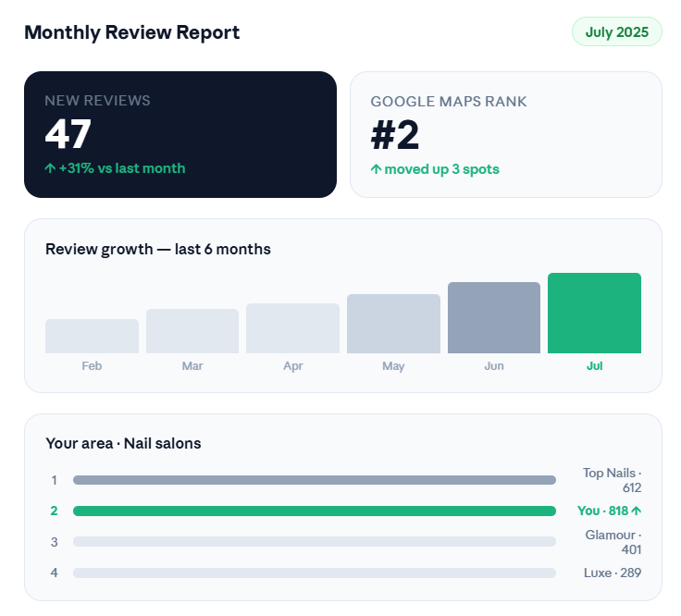Image resolution: width=681 pixels, height=616 pixels.
Task: Click the Luxe · 289 label
Action: [613, 573]
